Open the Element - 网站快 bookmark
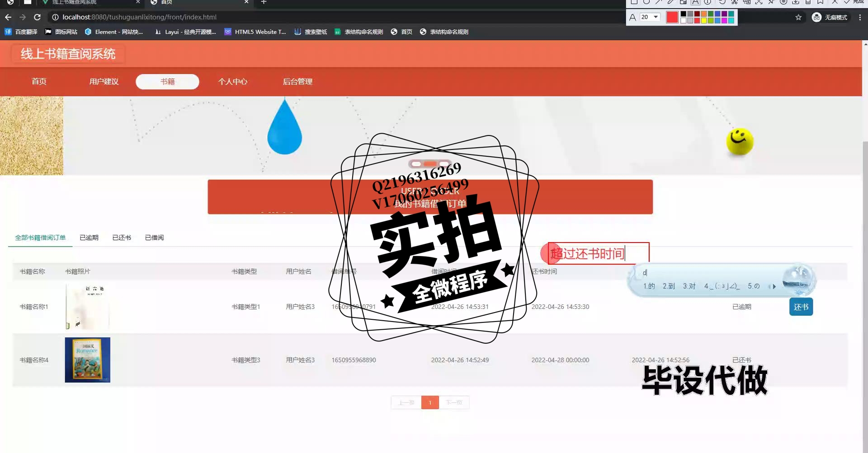 pos(114,32)
